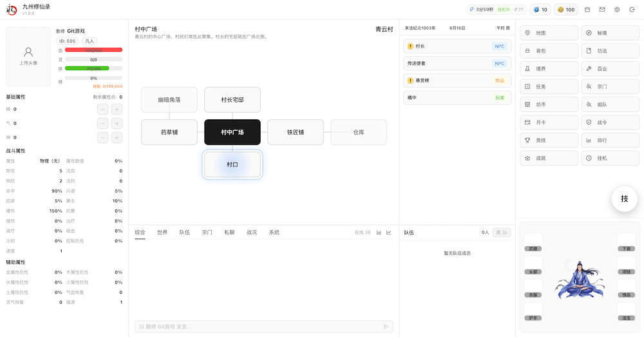Click the bar chart icon beside online count
The width and height of the screenshot is (644, 337).
[x=379, y=232]
